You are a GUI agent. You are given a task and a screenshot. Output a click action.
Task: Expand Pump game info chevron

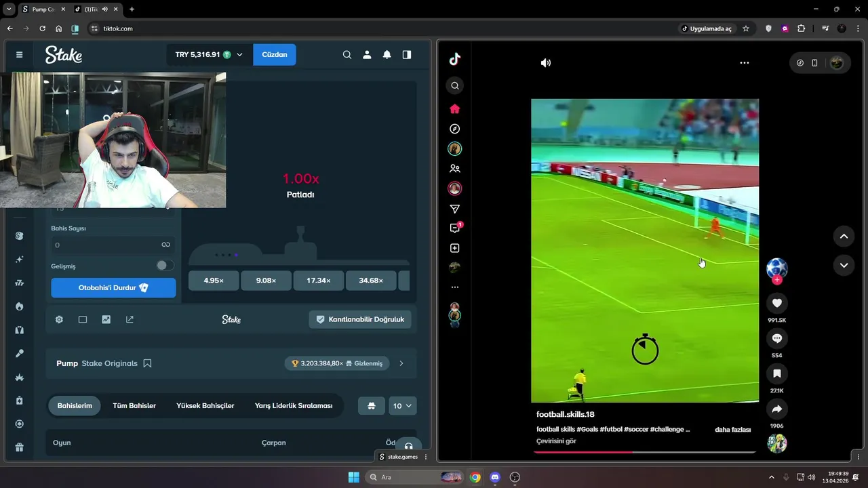[x=401, y=363]
